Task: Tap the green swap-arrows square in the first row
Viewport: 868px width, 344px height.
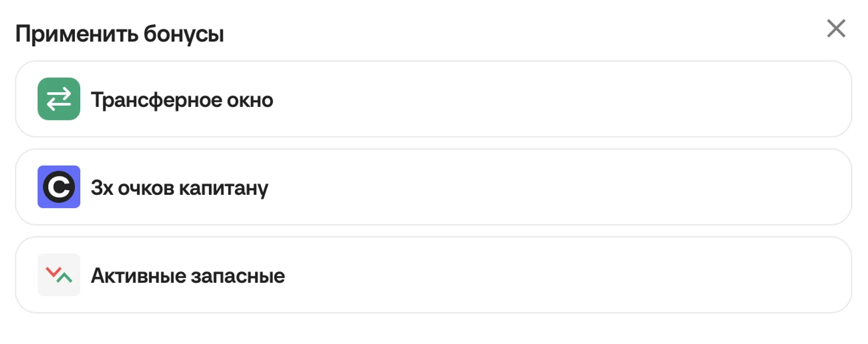Action: point(59,99)
